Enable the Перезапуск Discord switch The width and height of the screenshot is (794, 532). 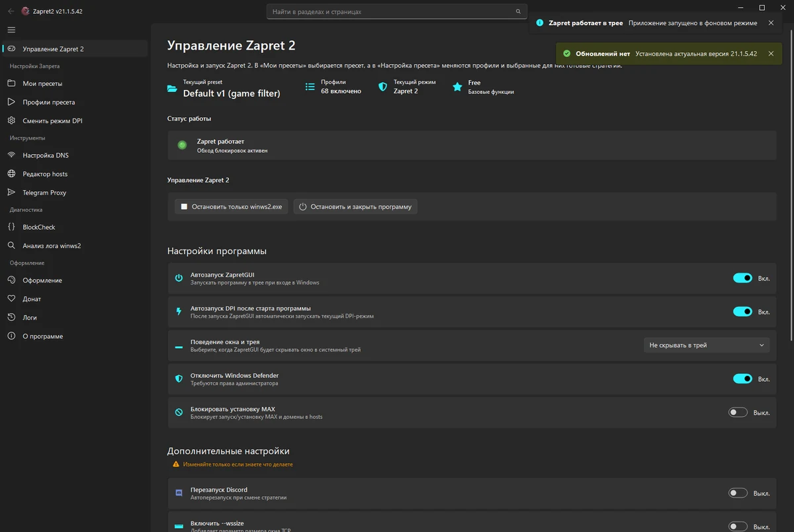coord(738,493)
